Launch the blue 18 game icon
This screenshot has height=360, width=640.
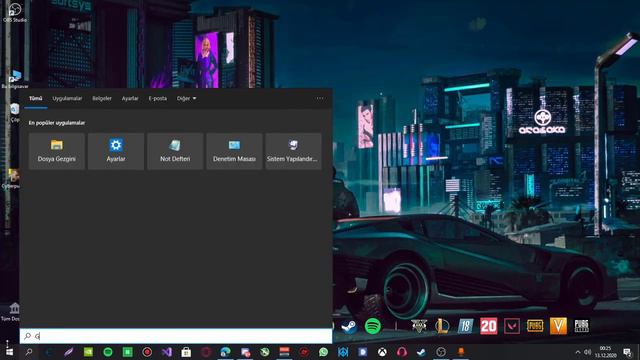coord(465,326)
